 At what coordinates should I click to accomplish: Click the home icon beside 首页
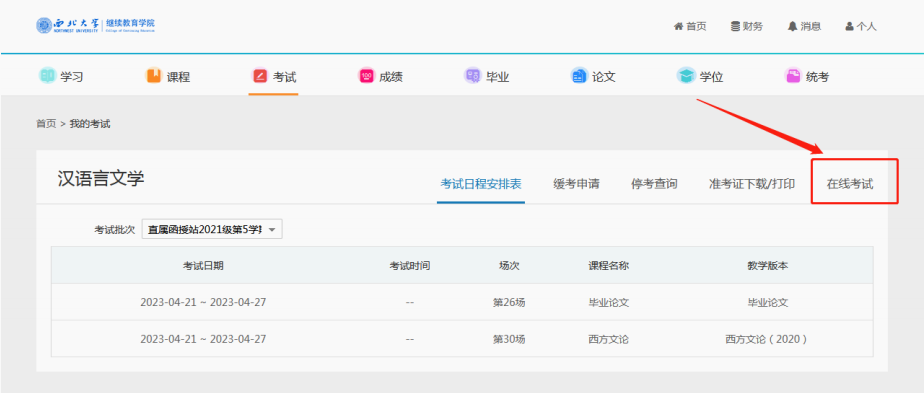pos(678,27)
